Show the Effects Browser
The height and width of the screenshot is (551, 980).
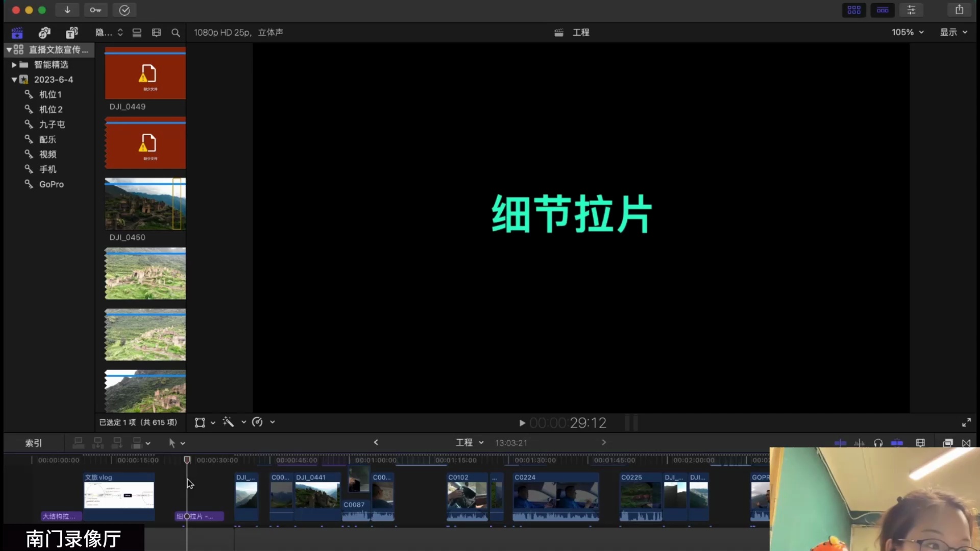point(947,443)
